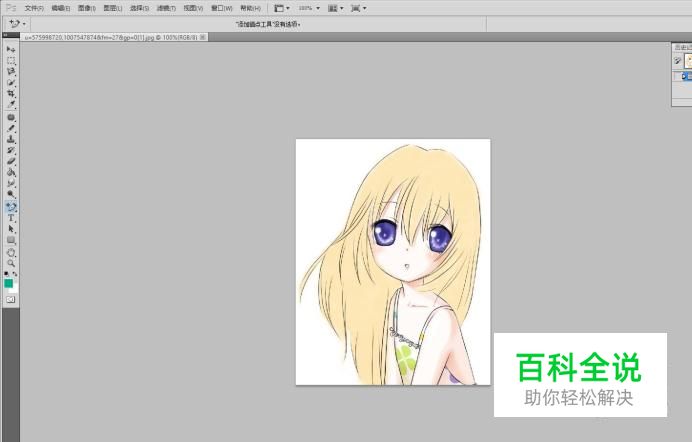This screenshot has height=442, width=692.
Task: Click the history brush source icon in History panel
Action: 677,61
